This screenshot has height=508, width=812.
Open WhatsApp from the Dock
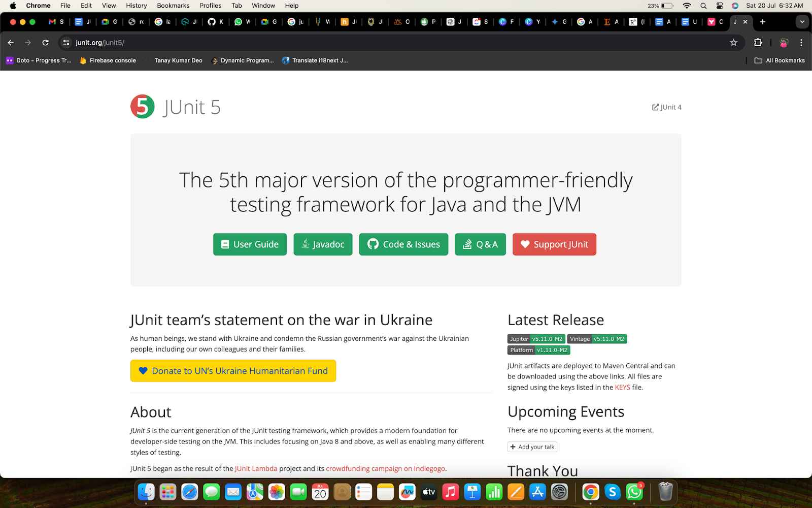click(x=634, y=492)
